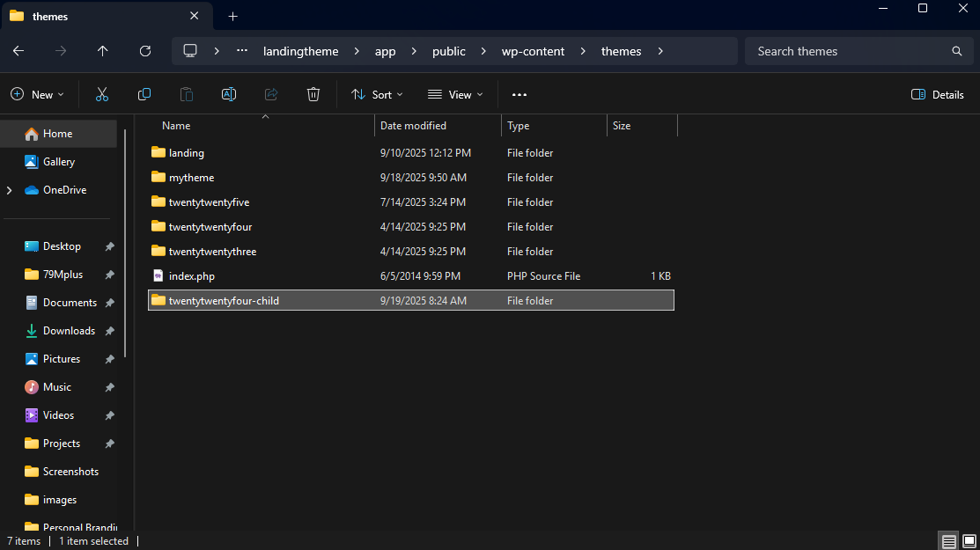Open the View dropdown menu
Image resolution: width=980 pixels, height=550 pixels.
[455, 94]
